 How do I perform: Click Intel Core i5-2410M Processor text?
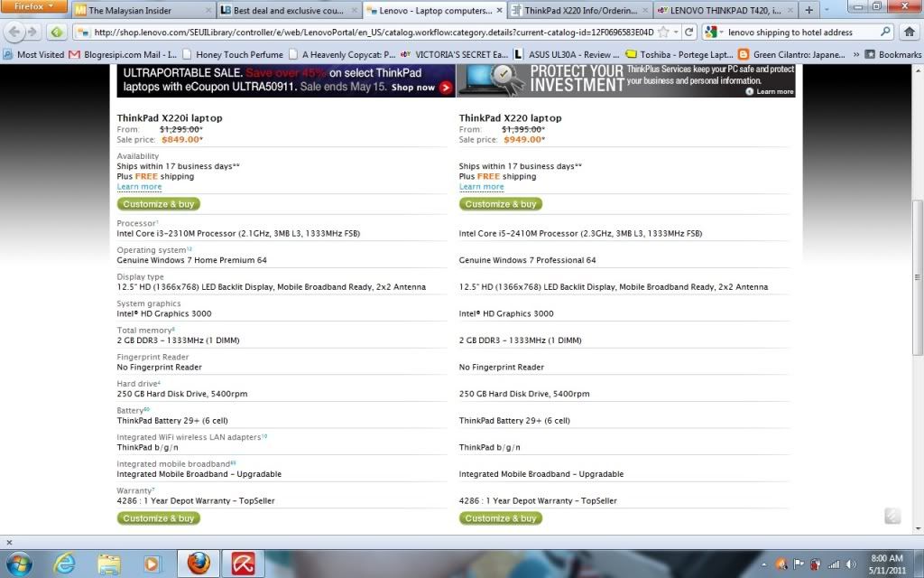[580, 234]
